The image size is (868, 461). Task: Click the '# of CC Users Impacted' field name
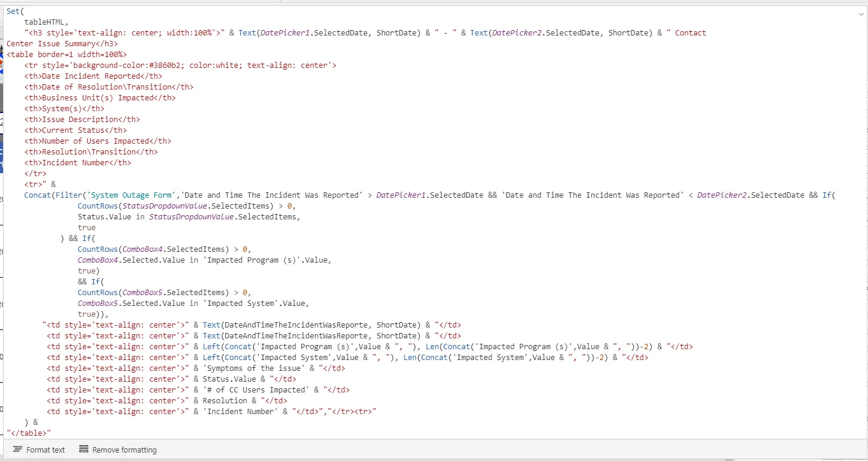[x=256, y=389]
